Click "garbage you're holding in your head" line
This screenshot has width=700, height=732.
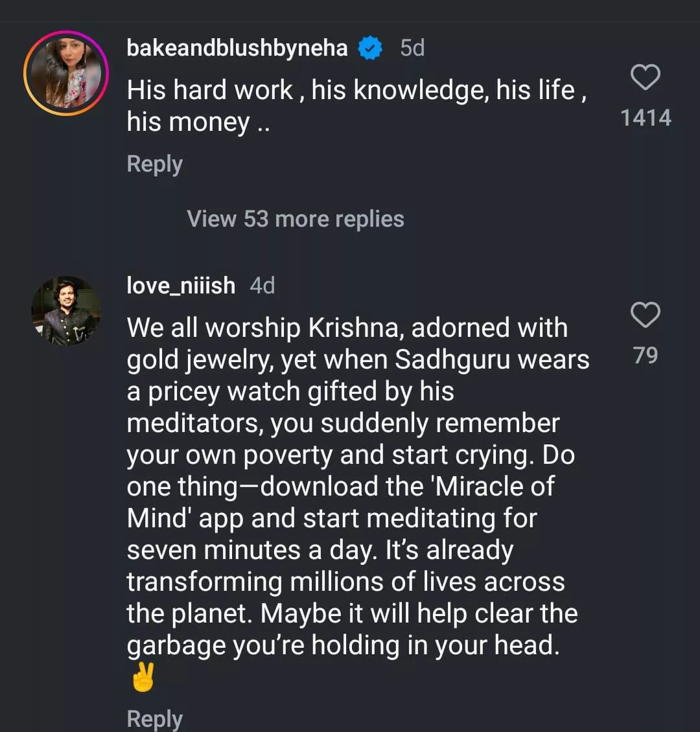click(x=343, y=645)
